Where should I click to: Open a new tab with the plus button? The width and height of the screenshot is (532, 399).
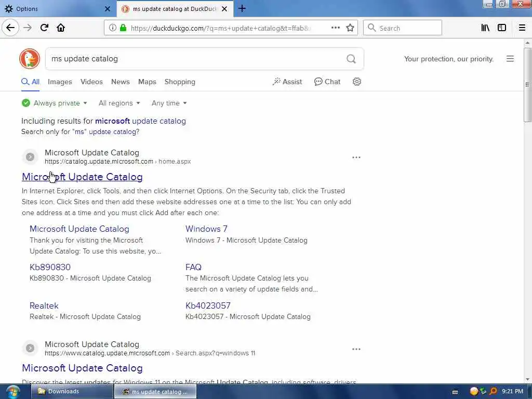(242, 9)
